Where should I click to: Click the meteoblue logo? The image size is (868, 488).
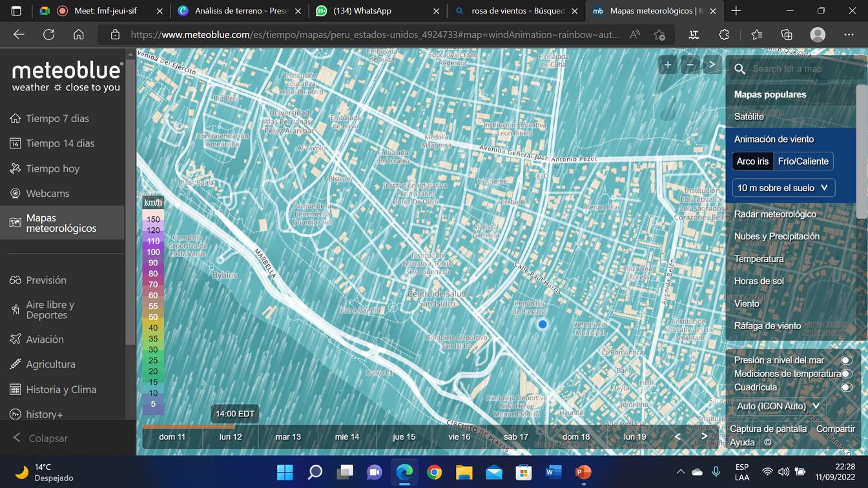point(67,77)
